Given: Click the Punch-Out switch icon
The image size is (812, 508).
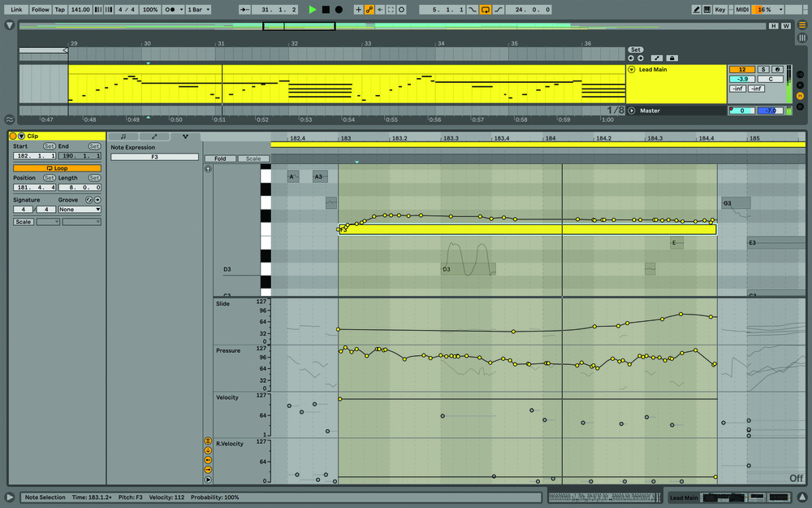Looking at the screenshot, I should [499, 9].
